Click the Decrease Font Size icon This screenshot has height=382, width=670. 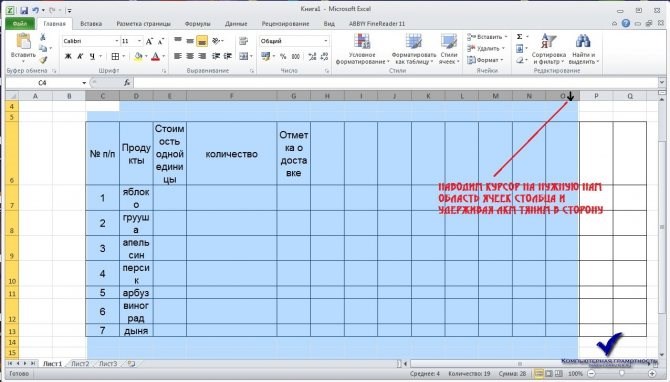(x=161, y=41)
